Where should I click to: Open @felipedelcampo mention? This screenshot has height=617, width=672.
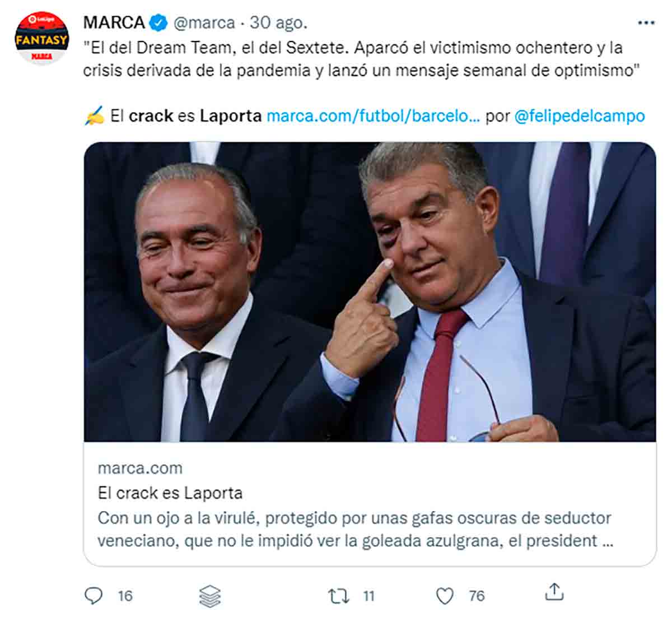[x=580, y=116]
